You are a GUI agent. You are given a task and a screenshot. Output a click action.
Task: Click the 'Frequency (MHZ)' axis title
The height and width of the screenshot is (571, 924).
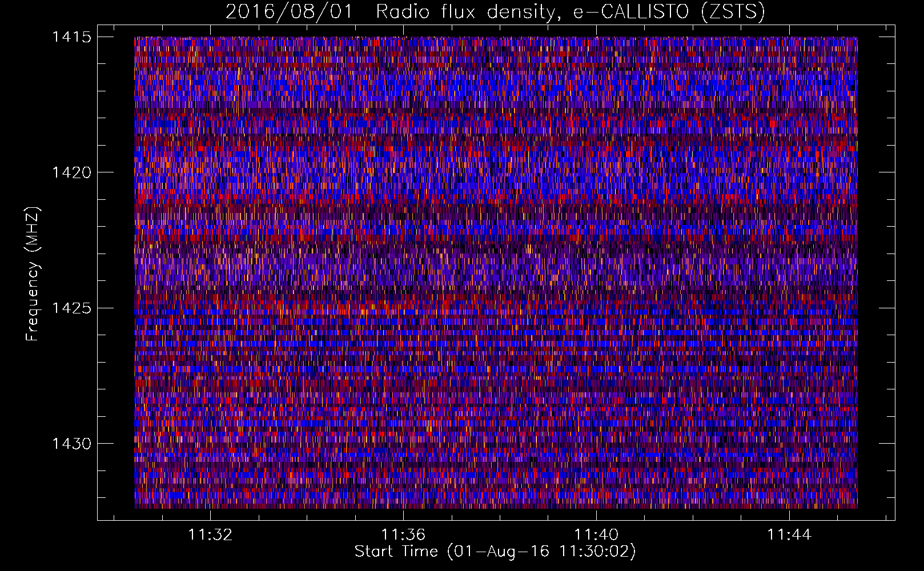[33, 274]
